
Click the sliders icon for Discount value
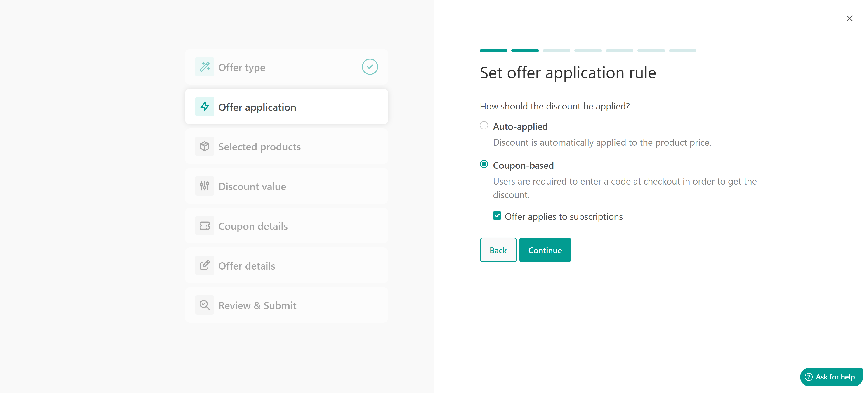point(205,186)
